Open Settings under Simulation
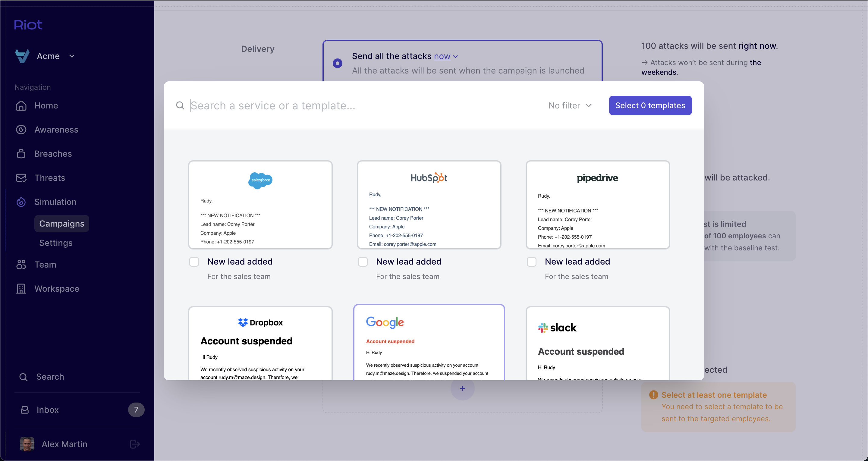868x461 pixels. pos(55,243)
